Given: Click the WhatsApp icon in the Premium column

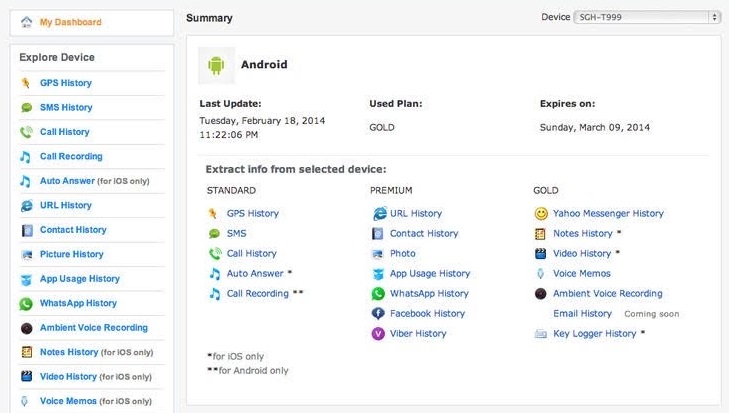Looking at the screenshot, I should click(378, 294).
